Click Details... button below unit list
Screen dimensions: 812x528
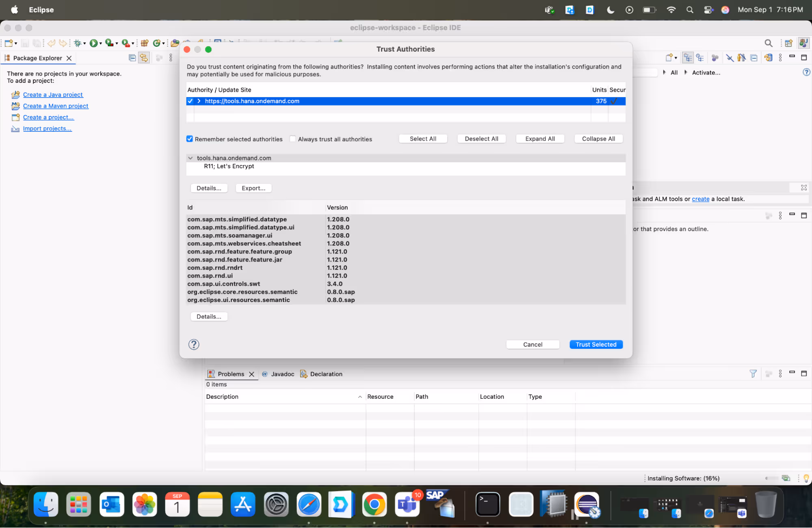[x=209, y=317]
